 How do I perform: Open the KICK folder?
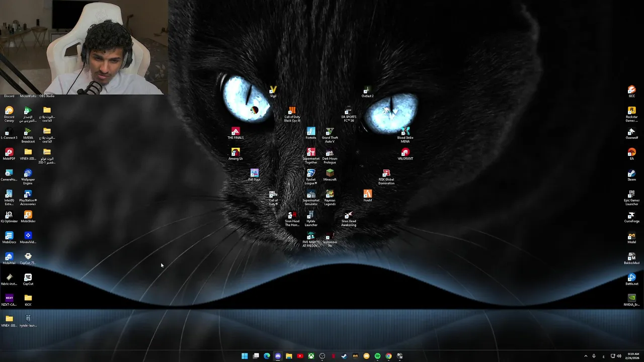point(28,301)
